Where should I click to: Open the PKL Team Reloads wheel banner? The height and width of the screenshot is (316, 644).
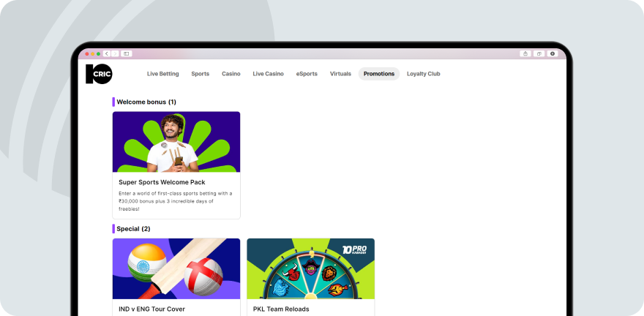(310, 268)
